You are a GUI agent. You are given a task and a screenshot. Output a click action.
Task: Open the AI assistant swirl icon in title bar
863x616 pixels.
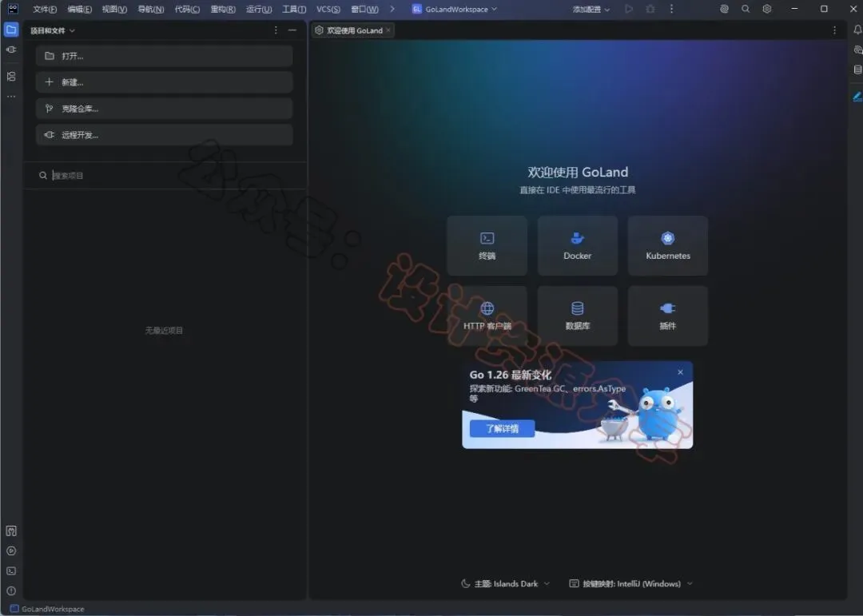click(724, 9)
